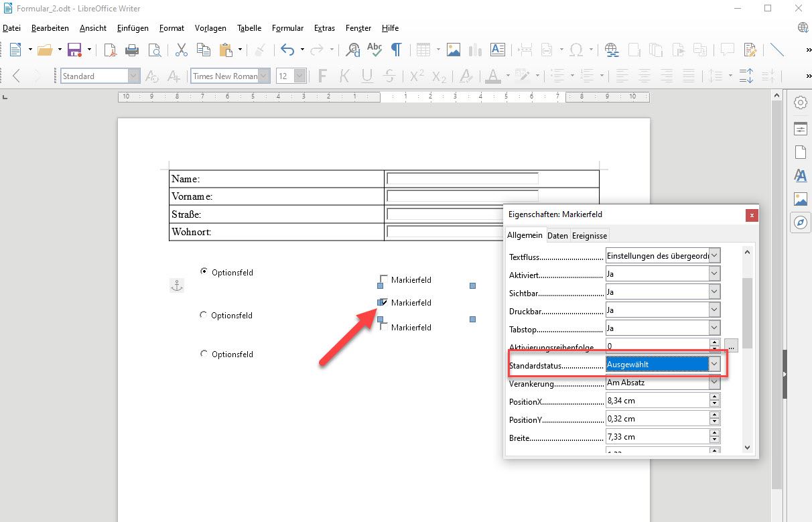Export directly as PDF
This screenshot has width=812, height=522.
coord(110,50)
